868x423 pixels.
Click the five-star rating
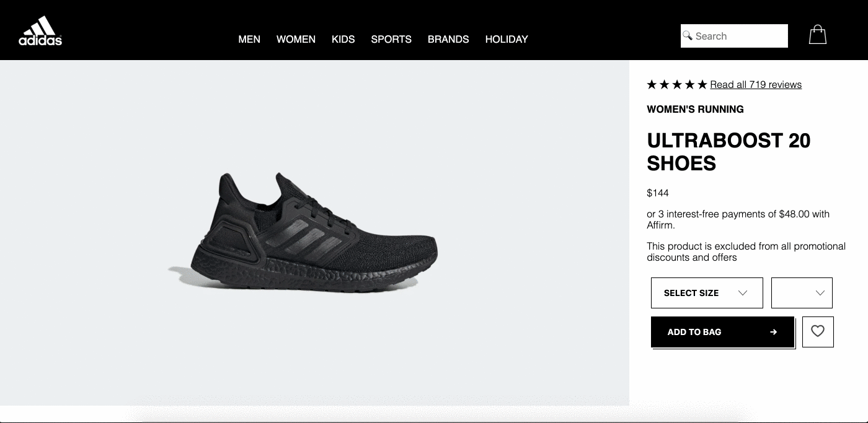(x=676, y=85)
